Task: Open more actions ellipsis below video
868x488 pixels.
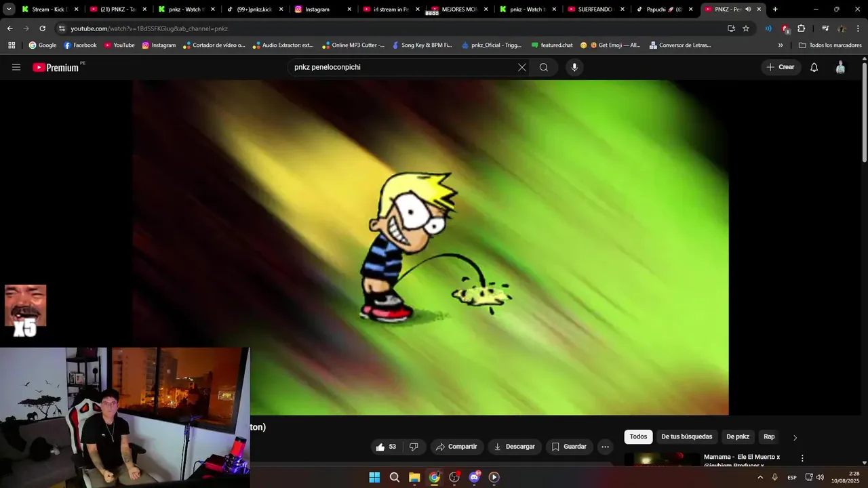Action: tap(605, 447)
